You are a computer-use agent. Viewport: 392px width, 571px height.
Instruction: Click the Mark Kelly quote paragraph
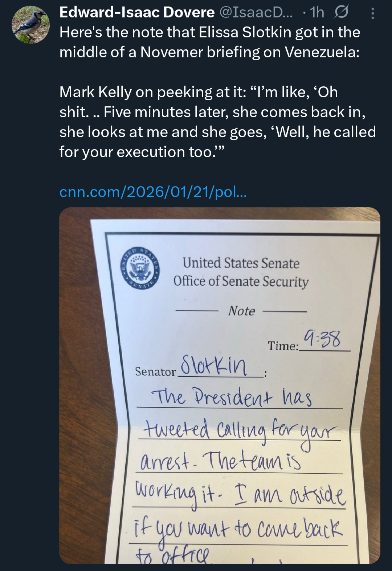(217, 122)
